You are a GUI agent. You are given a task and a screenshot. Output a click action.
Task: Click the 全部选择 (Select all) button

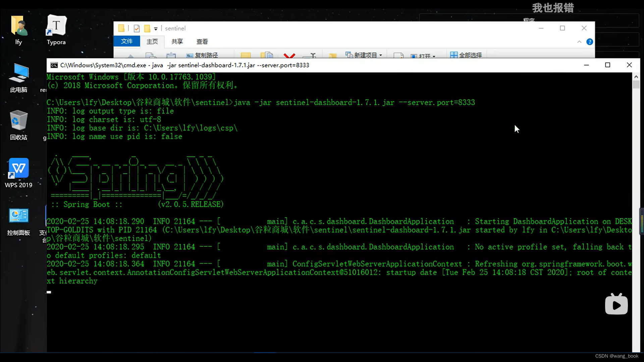coord(466,55)
